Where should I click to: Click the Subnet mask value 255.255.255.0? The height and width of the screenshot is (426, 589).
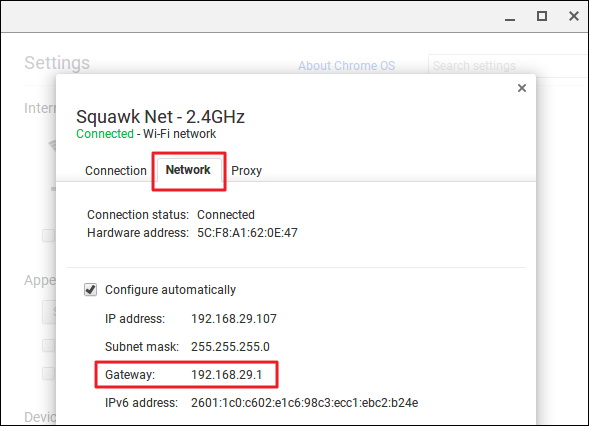[x=230, y=346]
